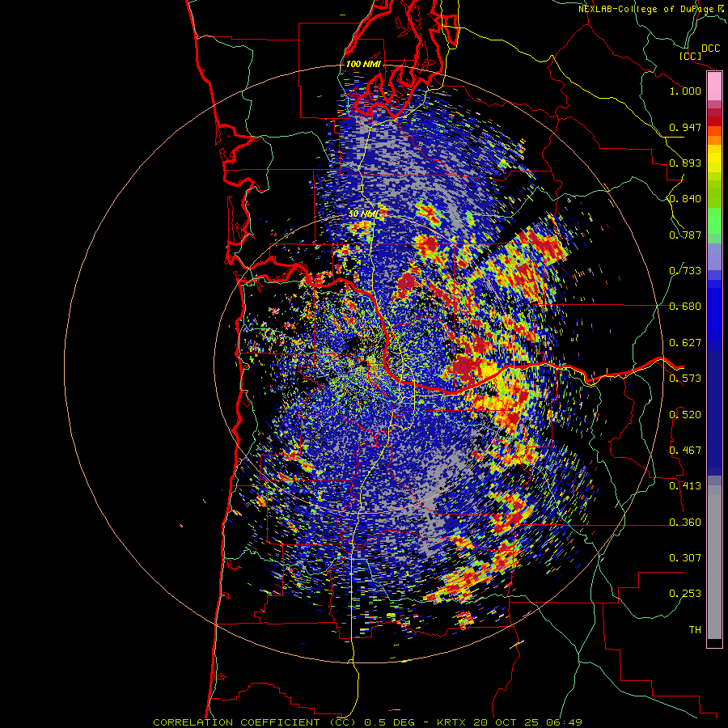
Task: Click the 0.893 scale value
Action: 685,163
